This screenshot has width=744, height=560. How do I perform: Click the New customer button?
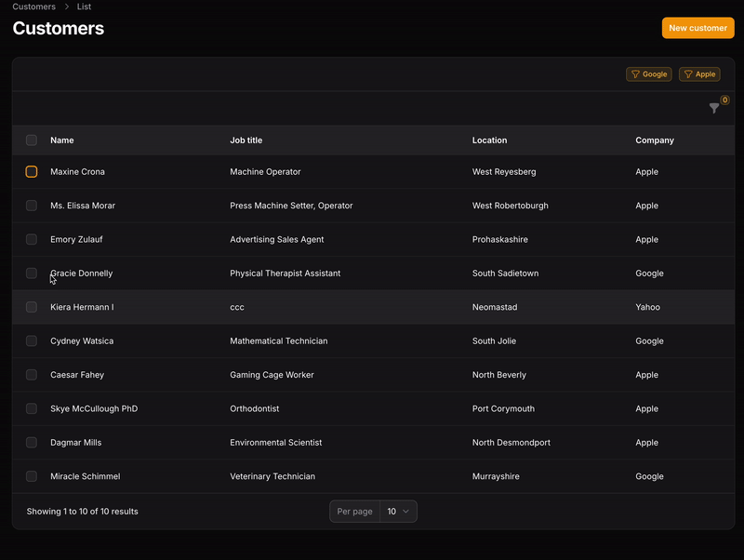(x=697, y=28)
